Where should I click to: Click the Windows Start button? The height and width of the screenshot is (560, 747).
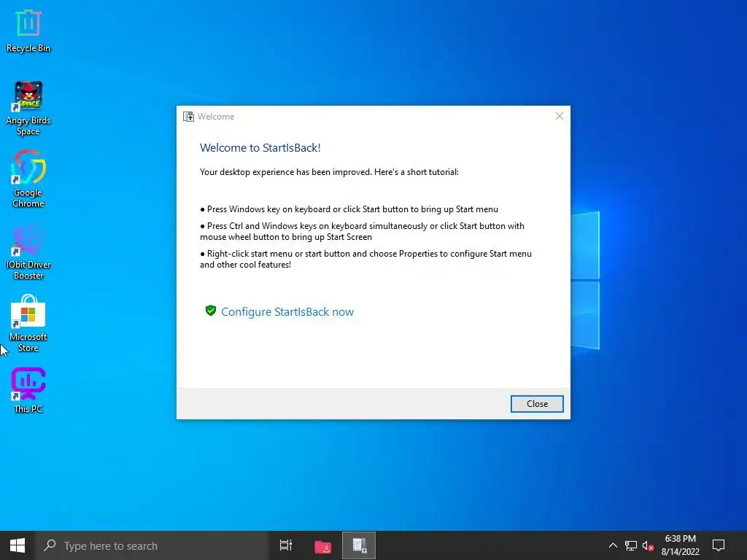tap(18, 545)
